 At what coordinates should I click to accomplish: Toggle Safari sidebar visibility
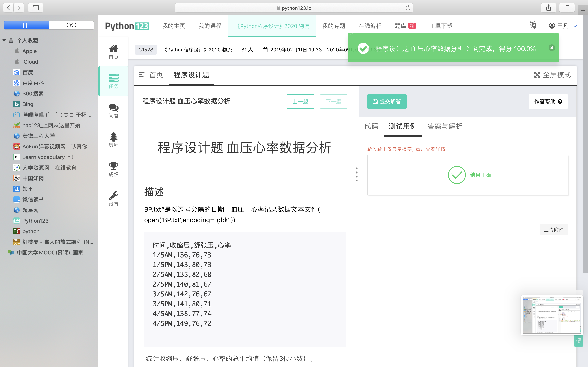click(x=36, y=8)
